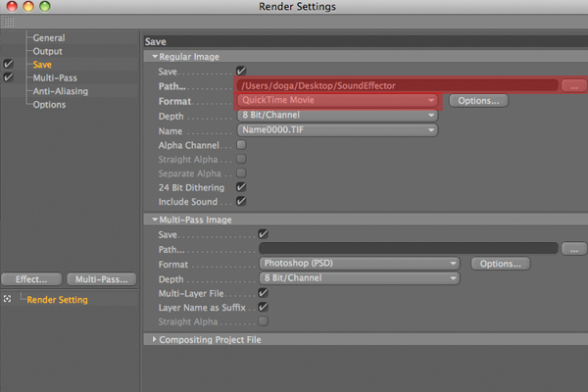This screenshot has height=392, width=588.
Task: Toggle the Save checkmark in the sidebar
Action: pyautogui.click(x=8, y=64)
